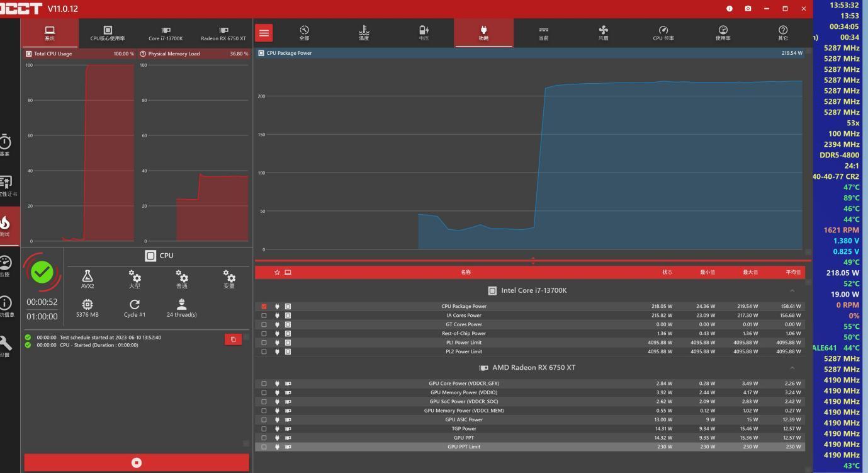The image size is (868, 473).
Task: Open the 使用率 usage tab
Action: point(723,33)
